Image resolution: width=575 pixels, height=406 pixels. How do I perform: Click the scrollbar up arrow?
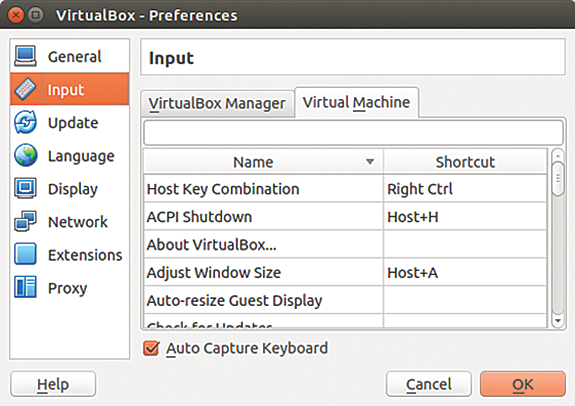[x=558, y=156]
